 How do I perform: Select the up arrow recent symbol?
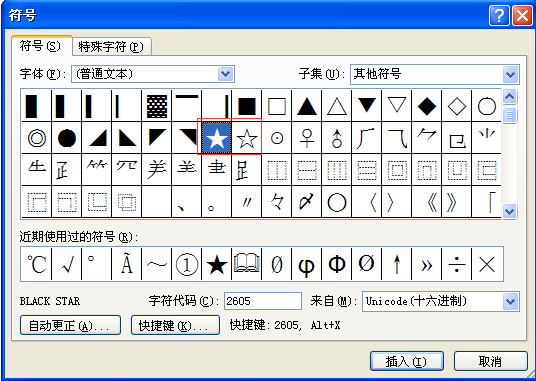coord(397,264)
